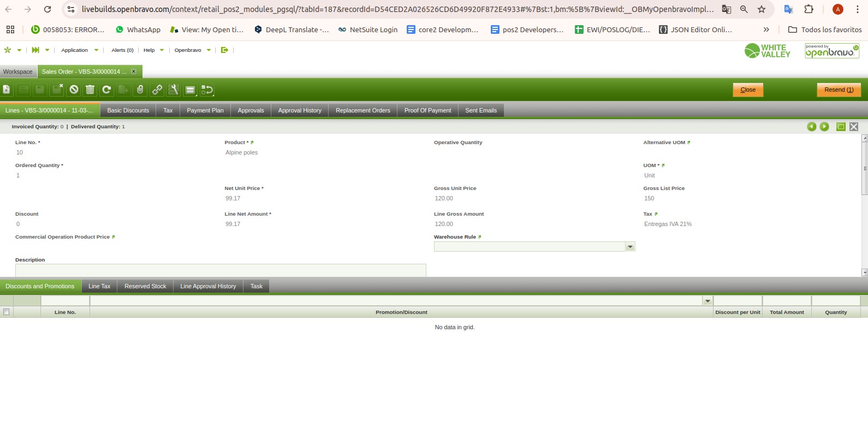Maximize the Lines form view
This screenshot has width=868, height=433.
(x=841, y=127)
